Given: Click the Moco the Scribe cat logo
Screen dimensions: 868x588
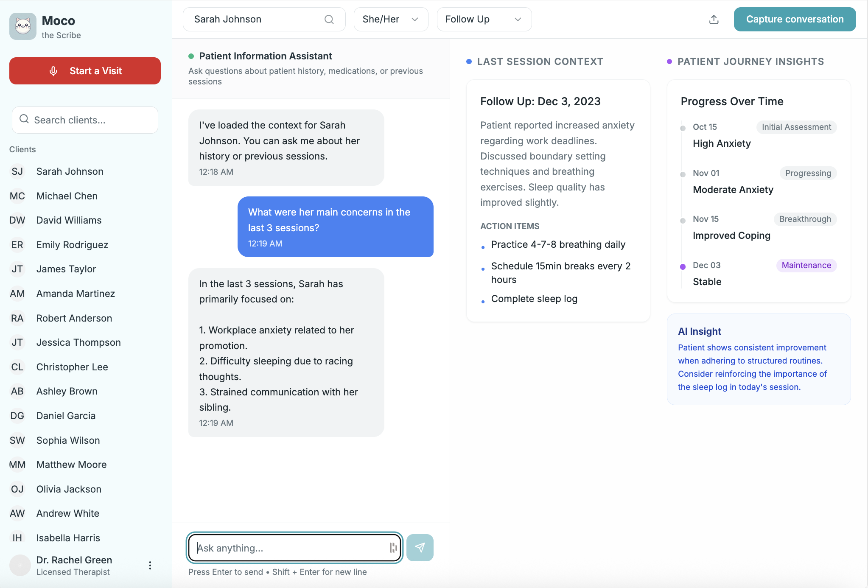Looking at the screenshot, I should 22,26.
